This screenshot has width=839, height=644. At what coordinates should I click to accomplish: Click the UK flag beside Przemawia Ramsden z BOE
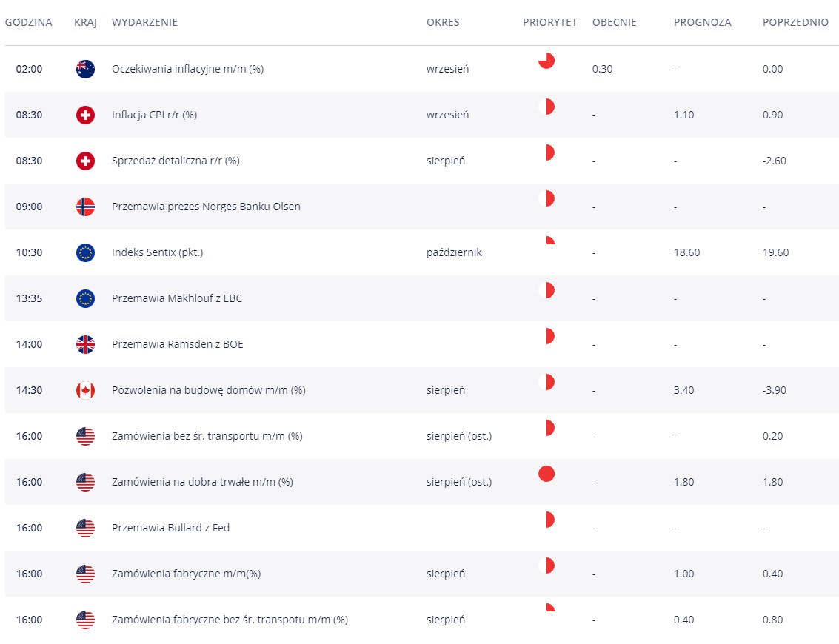(x=86, y=344)
